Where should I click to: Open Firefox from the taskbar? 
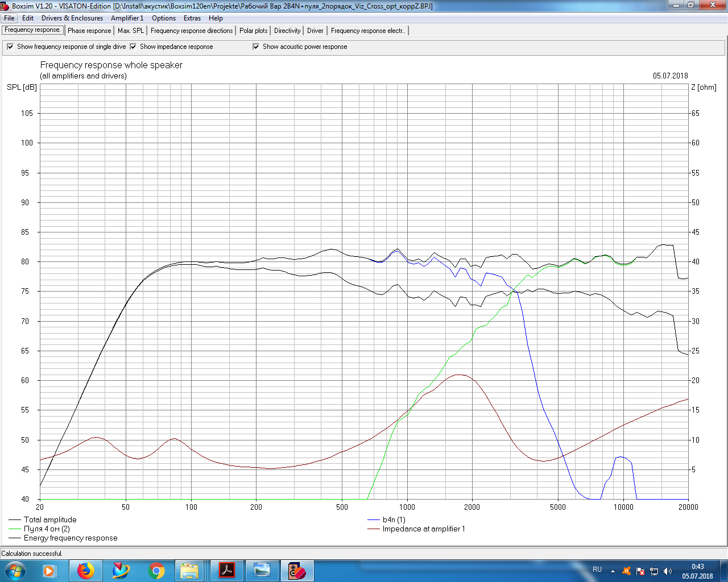pyautogui.click(x=86, y=570)
